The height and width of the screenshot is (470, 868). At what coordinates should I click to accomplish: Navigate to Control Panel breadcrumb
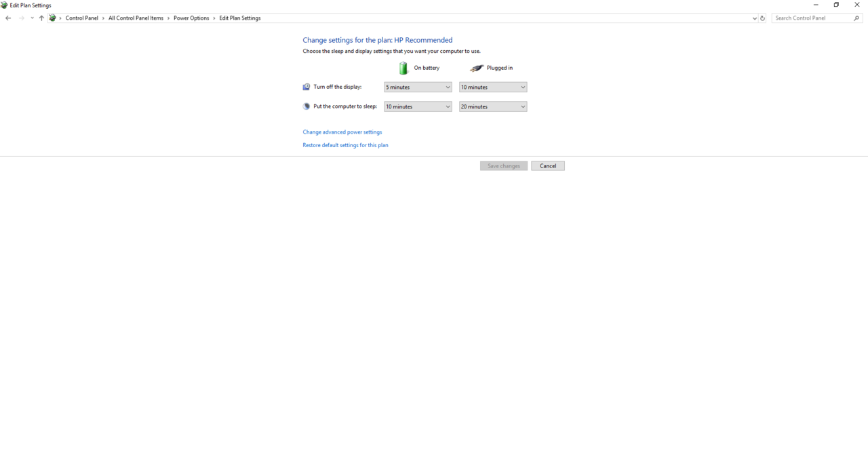pos(82,18)
